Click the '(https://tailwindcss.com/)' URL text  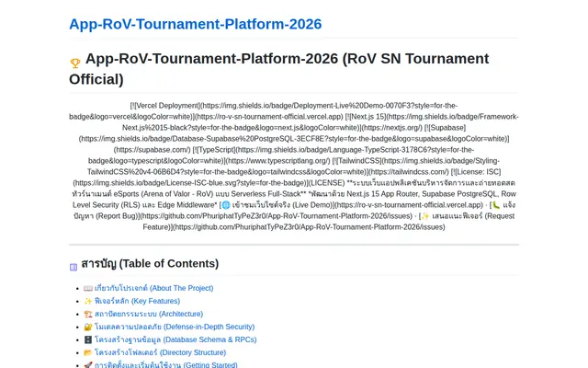(x=408, y=172)
